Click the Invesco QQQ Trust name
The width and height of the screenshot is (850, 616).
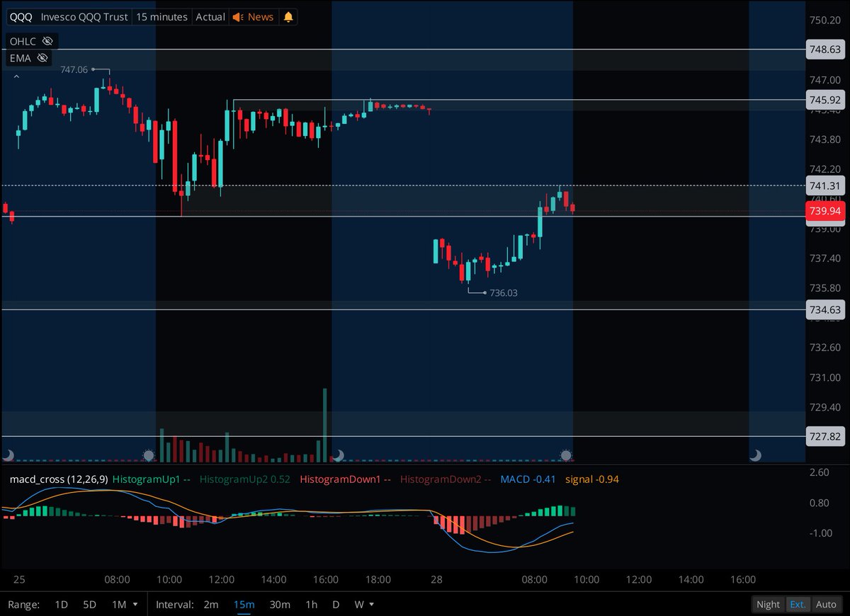pyautogui.click(x=84, y=17)
